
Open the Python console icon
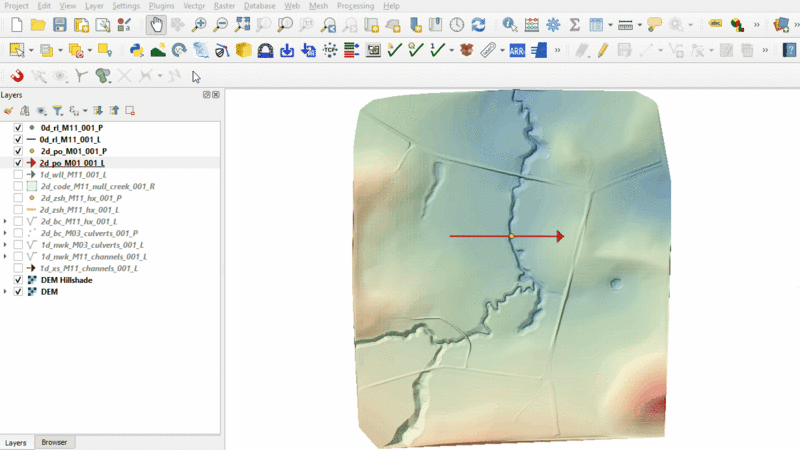click(136, 49)
